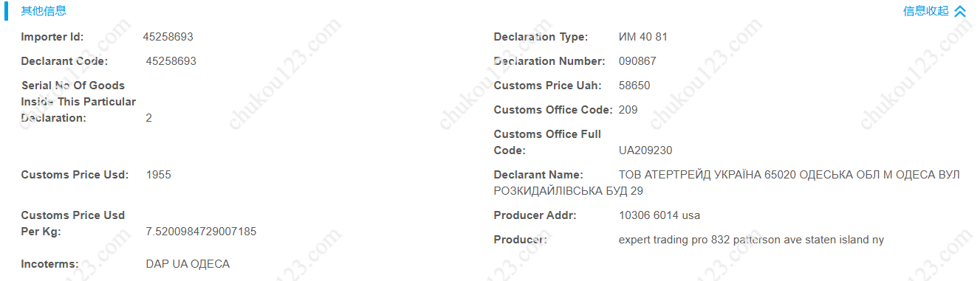Image resolution: width=980 pixels, height=281 pixels.
Task: Click the 其他信息 section header
Action: coord(44,11)
